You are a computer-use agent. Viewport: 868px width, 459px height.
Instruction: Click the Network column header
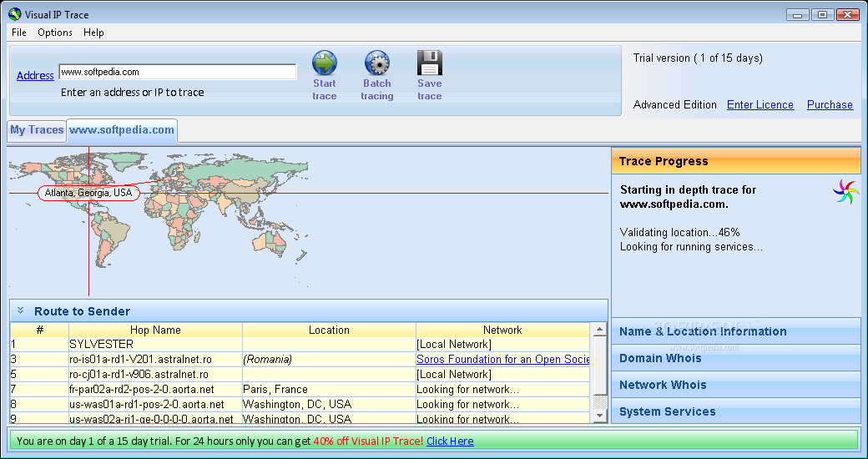[x=502, y=330]
